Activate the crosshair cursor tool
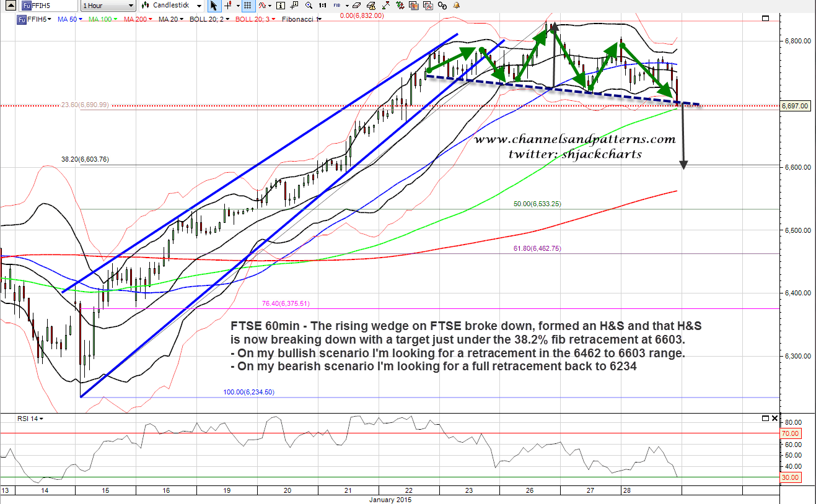Screen dimensions: 816x504 (228, 6)
